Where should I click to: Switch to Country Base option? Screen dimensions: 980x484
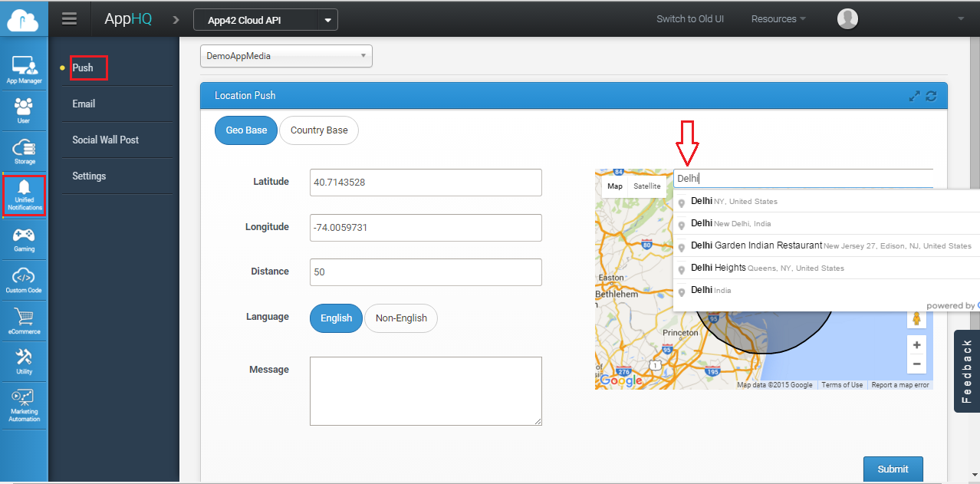click(x=319, y=130)
